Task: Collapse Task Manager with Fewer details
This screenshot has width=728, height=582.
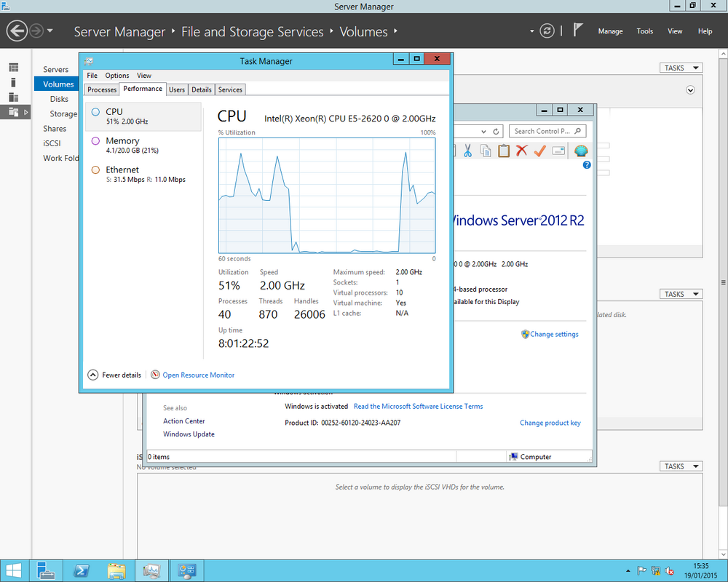Action: point(115,375)
